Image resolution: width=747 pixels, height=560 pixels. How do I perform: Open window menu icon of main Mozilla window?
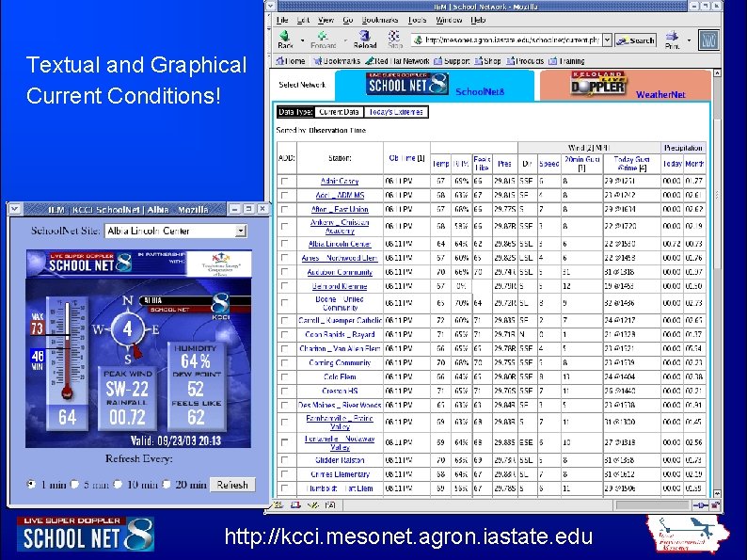pos(271,7)
